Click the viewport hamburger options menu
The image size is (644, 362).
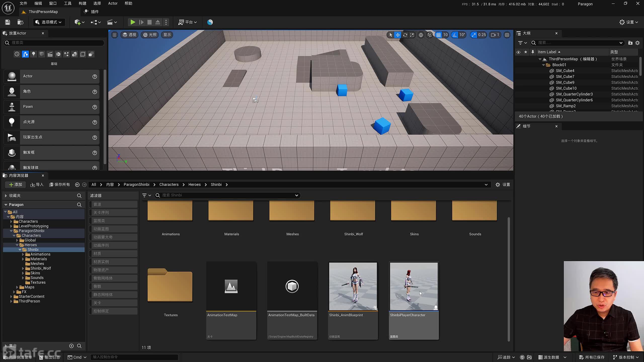[x=114, y=35]
